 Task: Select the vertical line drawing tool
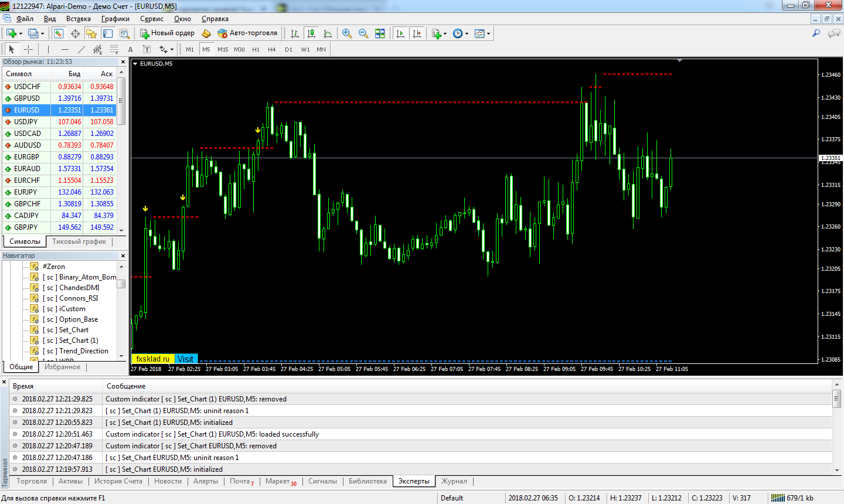(48, 49)
